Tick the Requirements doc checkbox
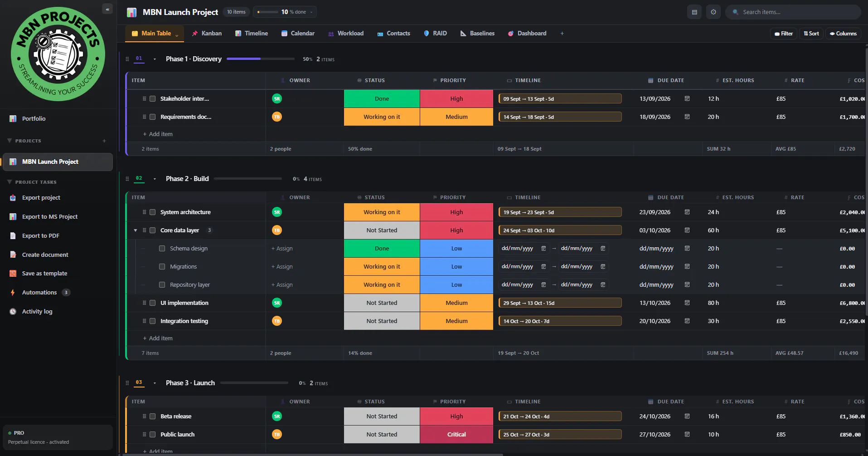Viewport: 868px width, 456px height. [x=153, y=117]
